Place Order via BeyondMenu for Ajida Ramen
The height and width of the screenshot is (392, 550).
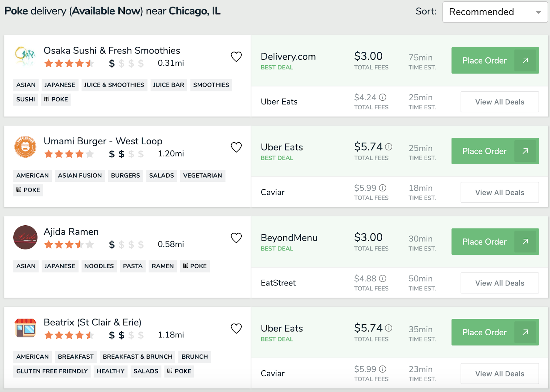(x=495, y=242)
